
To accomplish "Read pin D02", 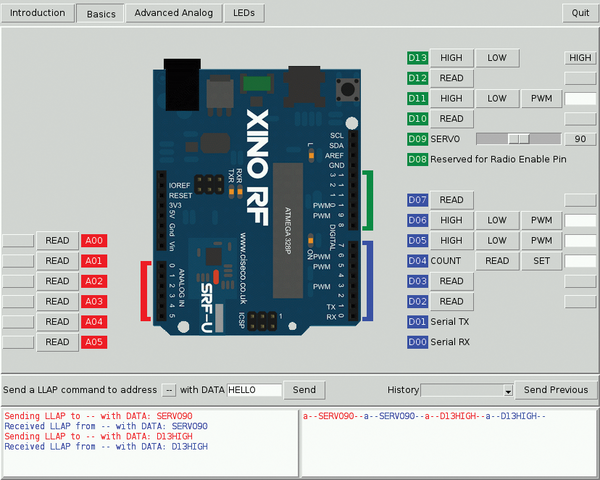I will coord(452,301).
